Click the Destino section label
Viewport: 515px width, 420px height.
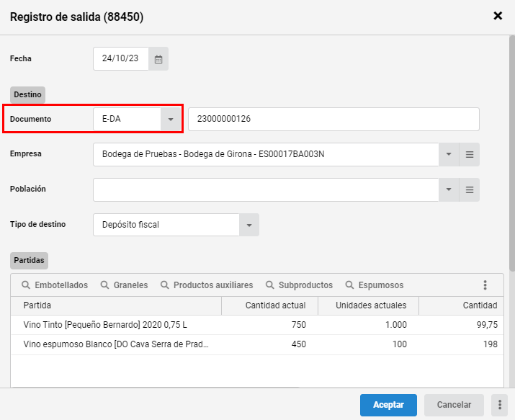(27, 94)
